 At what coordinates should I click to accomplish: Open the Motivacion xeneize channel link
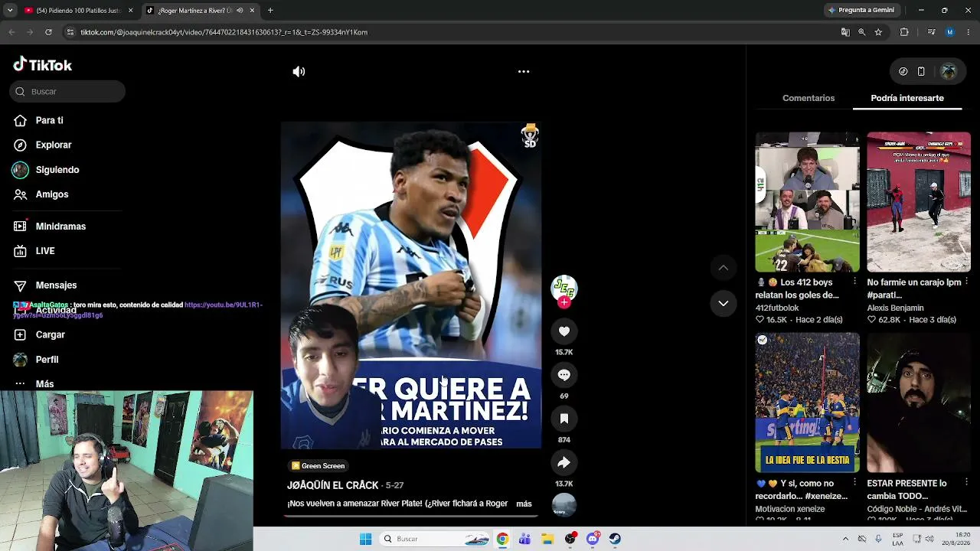pos(790,509)
